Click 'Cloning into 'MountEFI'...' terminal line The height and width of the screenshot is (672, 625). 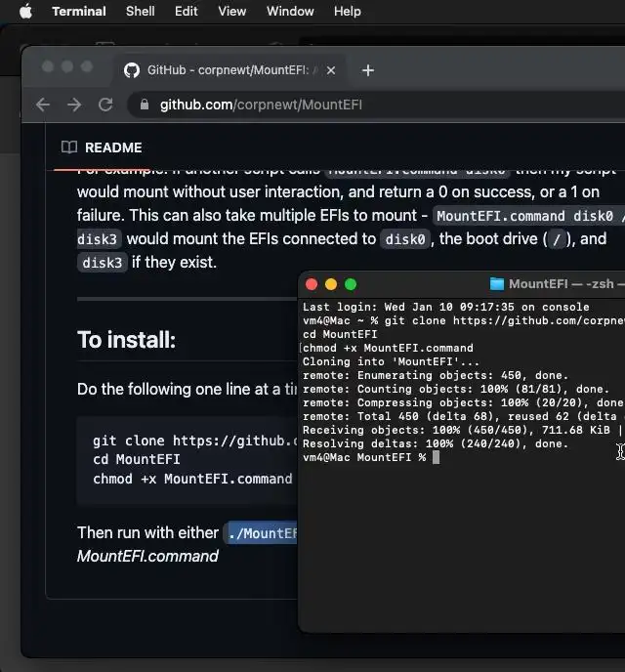click(x=391, y=361)
